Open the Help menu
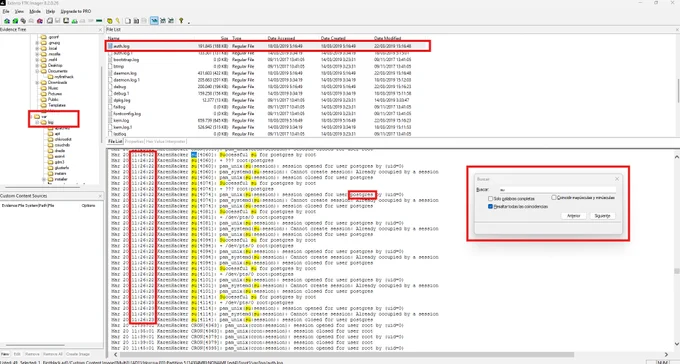 50,11
